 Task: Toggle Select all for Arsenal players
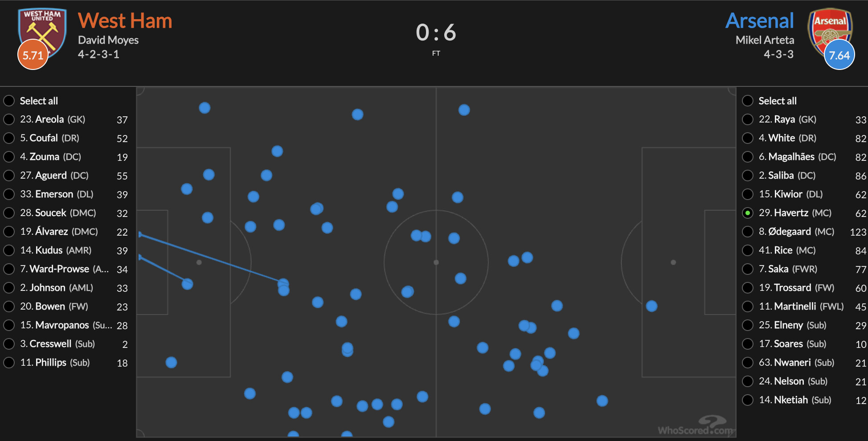(x=748, y=101)
